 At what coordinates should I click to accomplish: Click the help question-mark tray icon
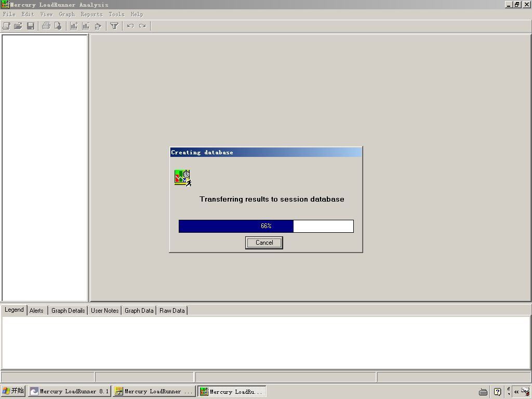[497, 392]
